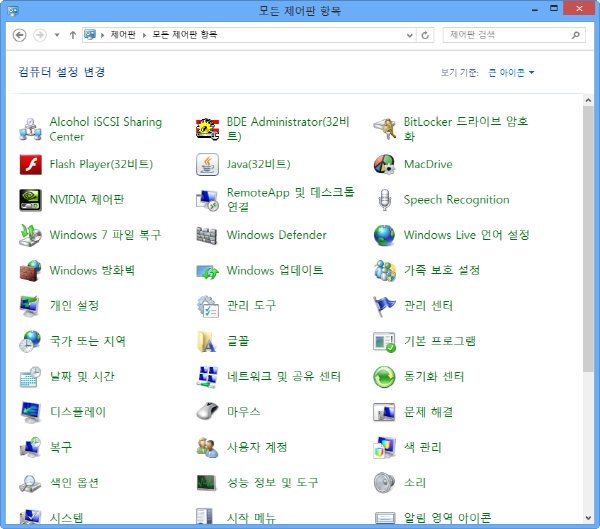Open the Windows Update icon

click(x=207, y=271)
